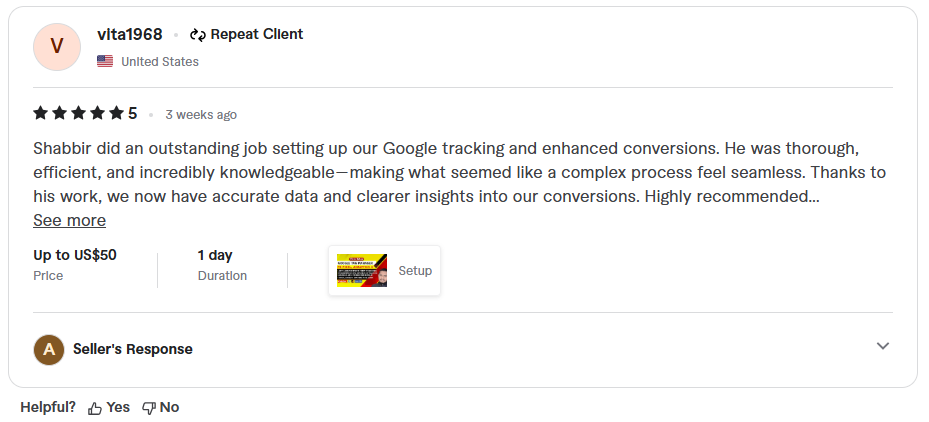The height and width of the screenshot is (422, 929).
Task: Click the five-star rating icons
Action: pyautogui.click(x=78, y=113)
